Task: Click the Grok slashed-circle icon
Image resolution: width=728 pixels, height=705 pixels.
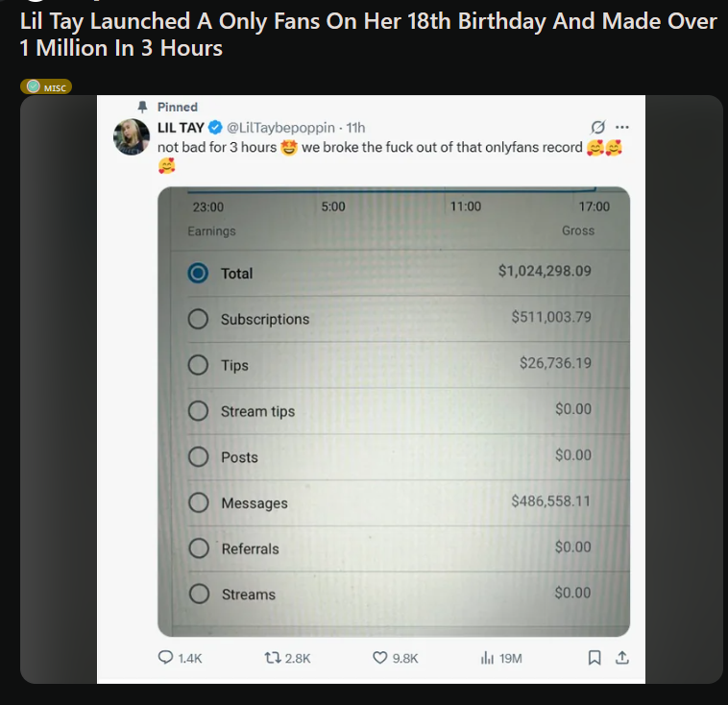Action: [x=597, y=128]
